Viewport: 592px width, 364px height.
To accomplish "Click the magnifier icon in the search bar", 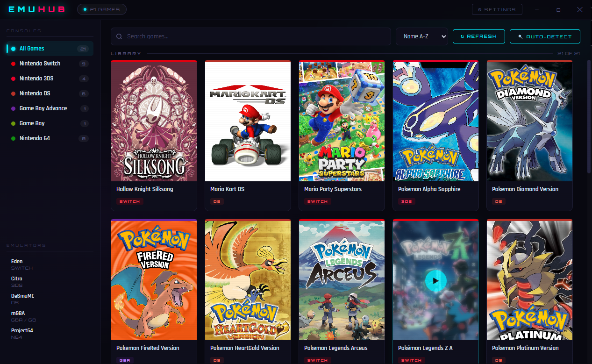I will click(120, 36).
